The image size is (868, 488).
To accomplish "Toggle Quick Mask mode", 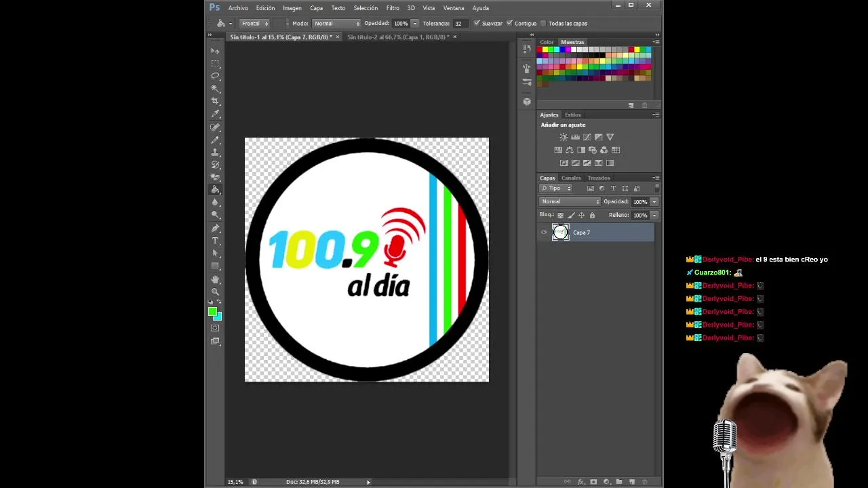I will (x=215, y=328).
